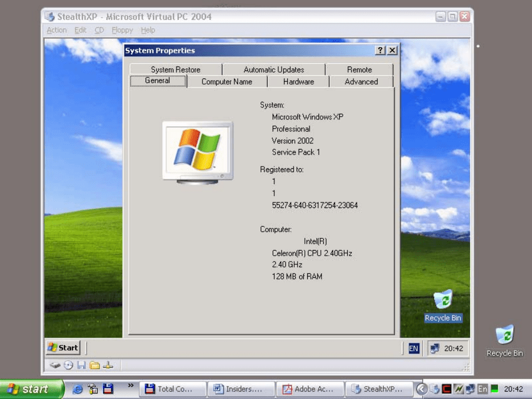Click the guest network connection tray icon
Image resolution: width=532 pixels, height=399 pixels.
[x=435, y=348]
